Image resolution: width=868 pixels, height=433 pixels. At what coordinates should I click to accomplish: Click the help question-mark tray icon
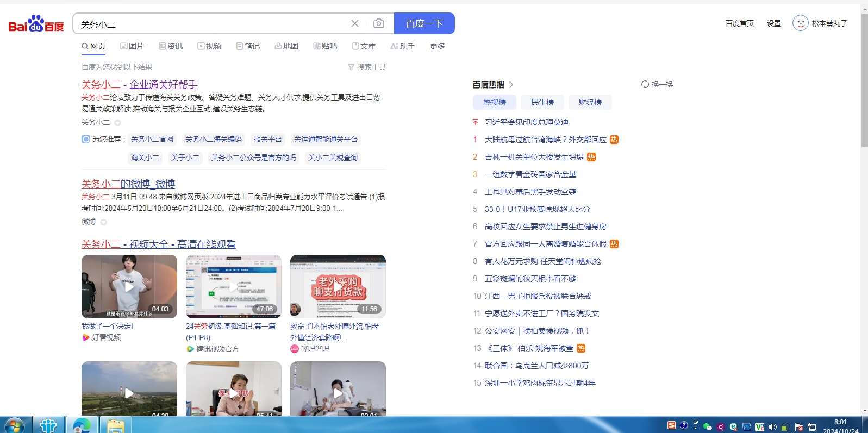click(x=684, y=425)
